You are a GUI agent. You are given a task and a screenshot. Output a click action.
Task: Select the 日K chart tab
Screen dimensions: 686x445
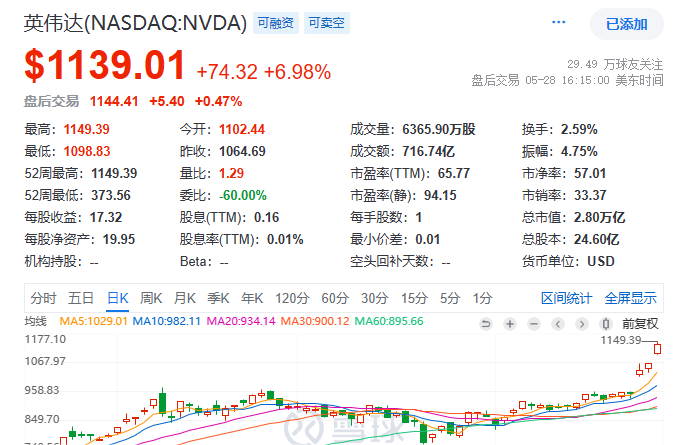coord(118,298)
